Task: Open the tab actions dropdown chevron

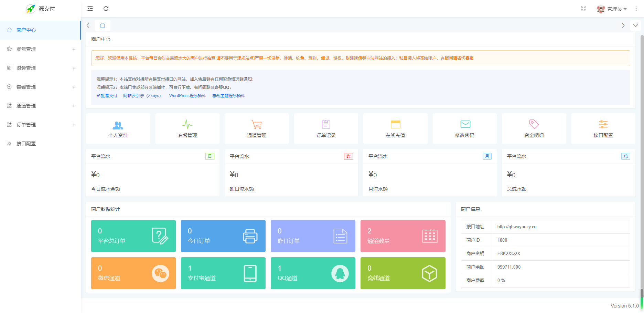Action: tap(636, 25)
